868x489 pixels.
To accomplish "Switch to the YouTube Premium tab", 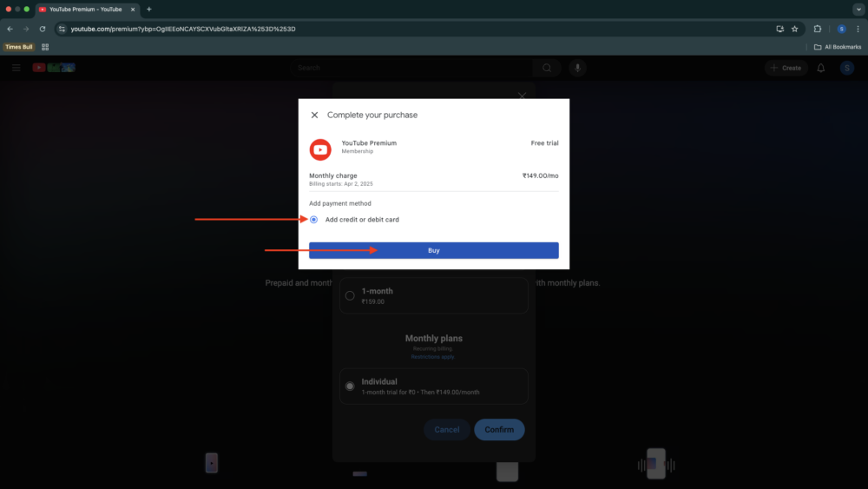I will (86, 10).
